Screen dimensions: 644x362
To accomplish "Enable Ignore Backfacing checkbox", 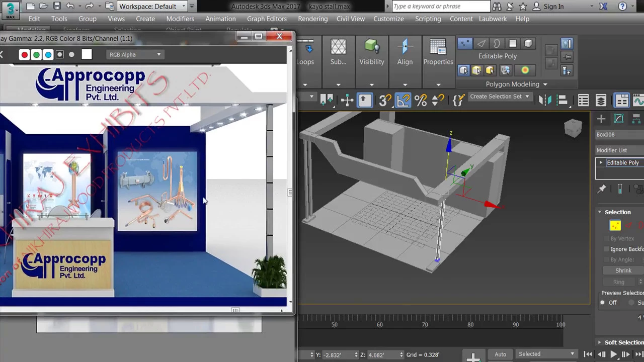I will [606, 249].
